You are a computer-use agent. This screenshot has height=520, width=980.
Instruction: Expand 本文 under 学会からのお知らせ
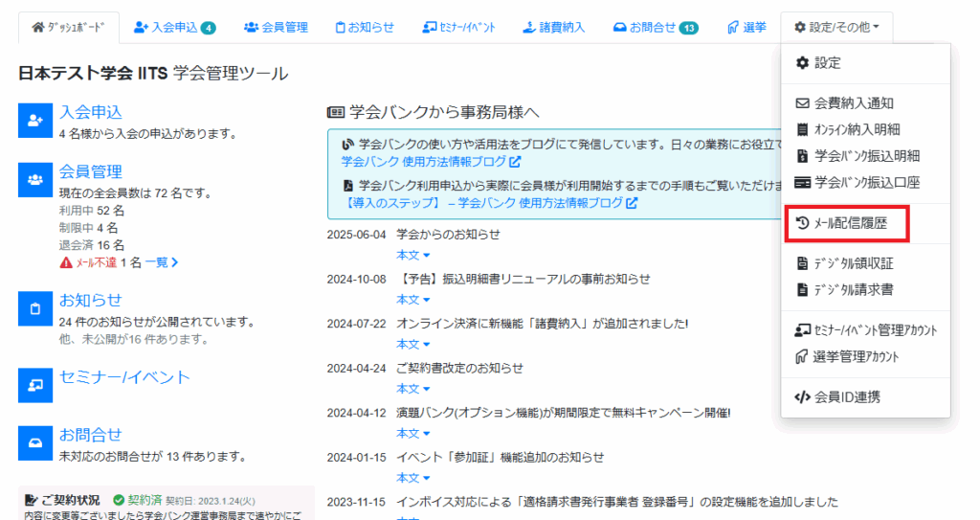click(x=413, y=255)
